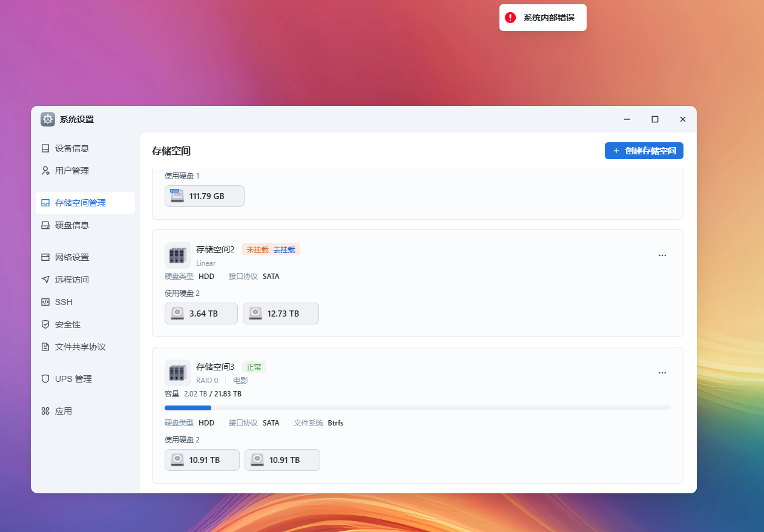The width and height of the screenshot is (764, 532).
Task: Open the 应用 settings page
Action: pos(85,411)
